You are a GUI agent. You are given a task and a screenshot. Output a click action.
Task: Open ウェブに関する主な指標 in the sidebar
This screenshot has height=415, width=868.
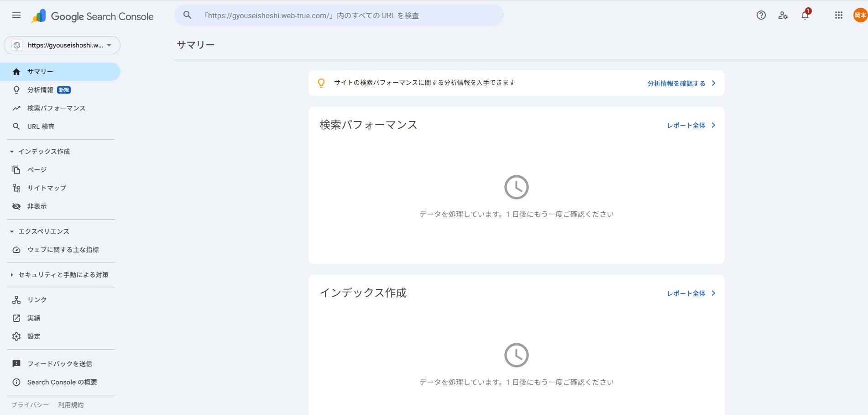[60, 250]
